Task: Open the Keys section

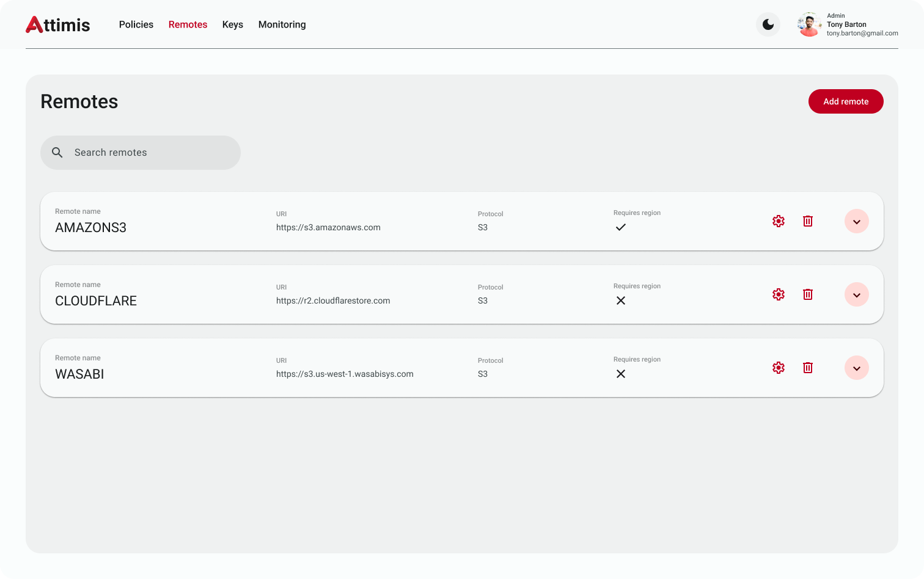Action: (232, 24)
